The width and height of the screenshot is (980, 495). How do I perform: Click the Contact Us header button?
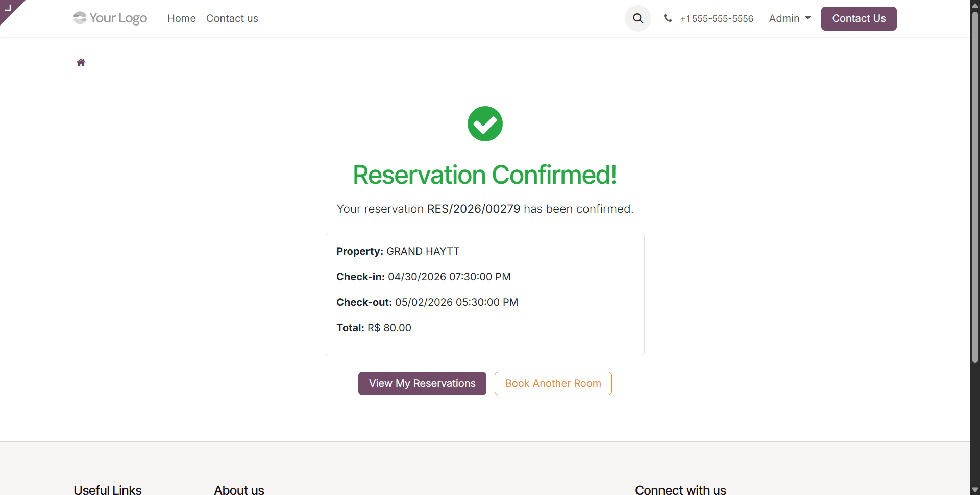[859, 18]
